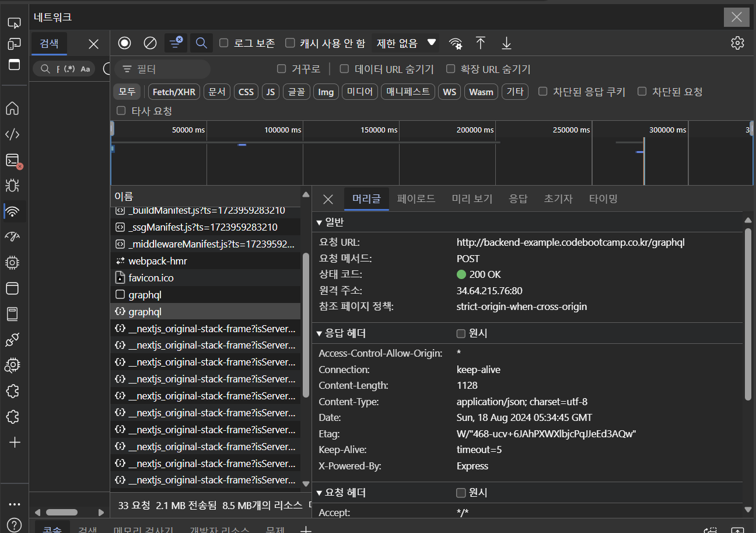Filter requests by Img type

[x=326, y=92]
